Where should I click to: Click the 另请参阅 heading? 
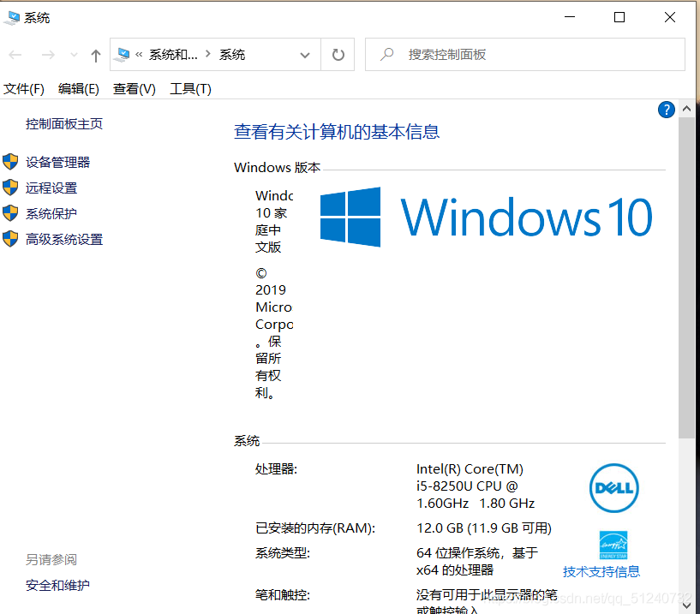[x=51, y=559]
